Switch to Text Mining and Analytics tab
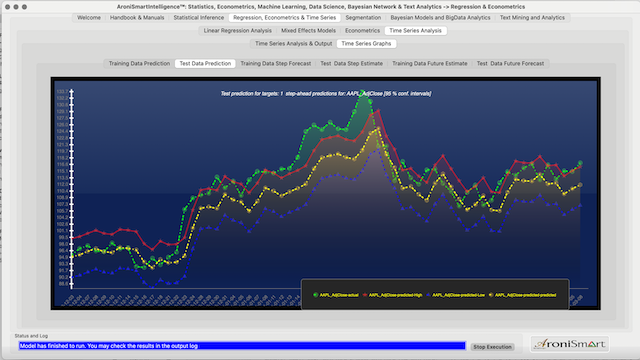Viewport: 640px width, 360px height. 532,18
